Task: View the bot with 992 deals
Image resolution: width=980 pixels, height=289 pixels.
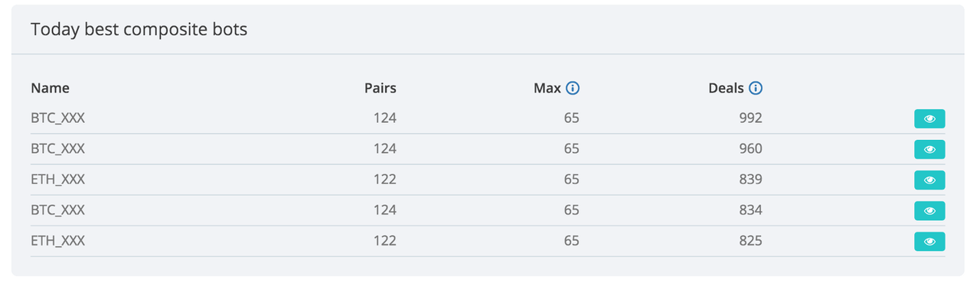Action: point(929,119)
